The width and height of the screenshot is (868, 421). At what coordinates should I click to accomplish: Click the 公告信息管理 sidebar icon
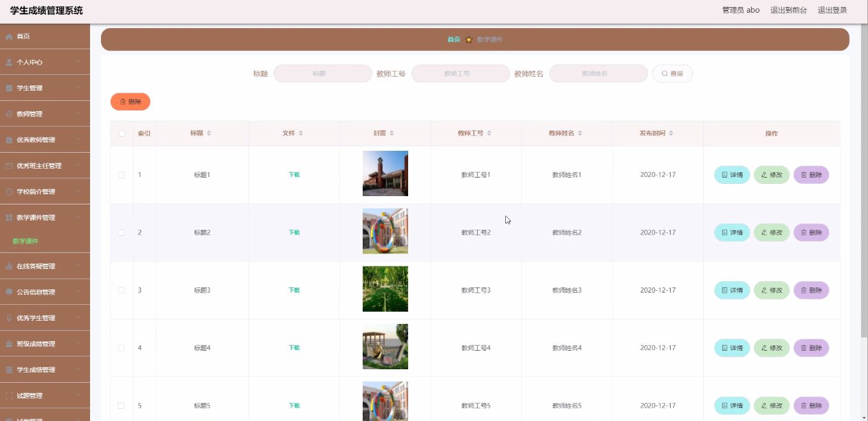pyautogui.click(x=9, y=292)
